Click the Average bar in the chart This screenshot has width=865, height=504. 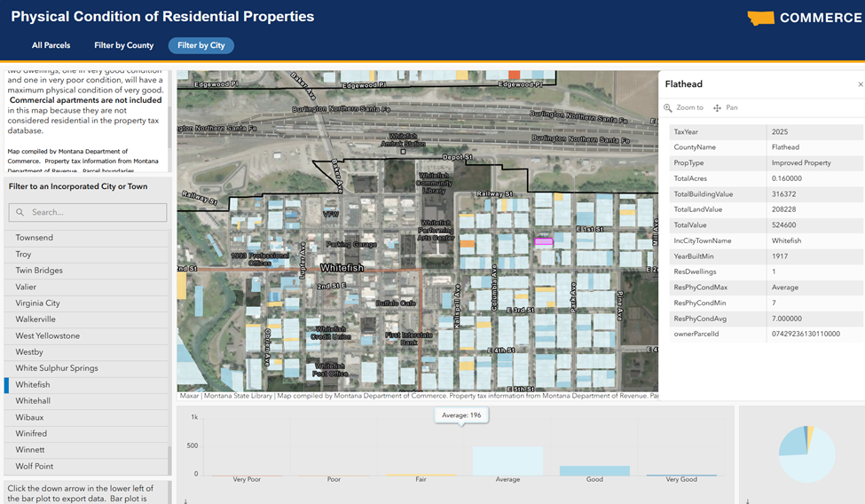[507, 461]
